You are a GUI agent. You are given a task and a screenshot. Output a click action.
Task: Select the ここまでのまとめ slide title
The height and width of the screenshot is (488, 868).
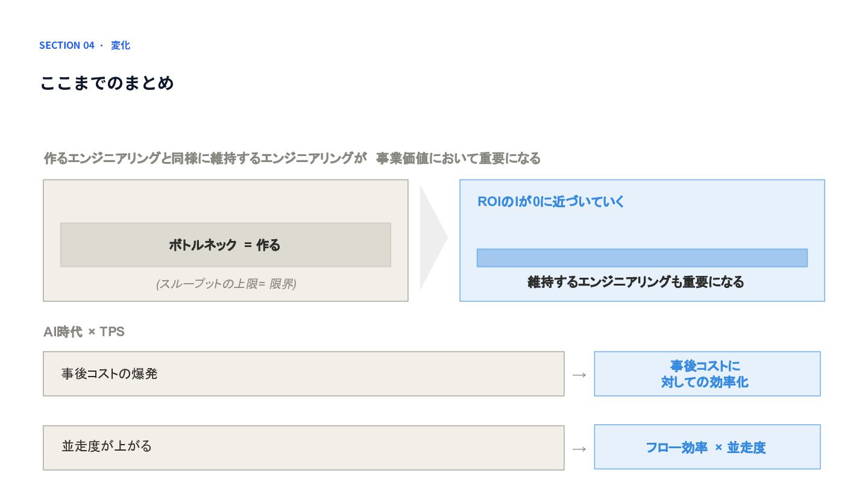(x=107, y=83)
